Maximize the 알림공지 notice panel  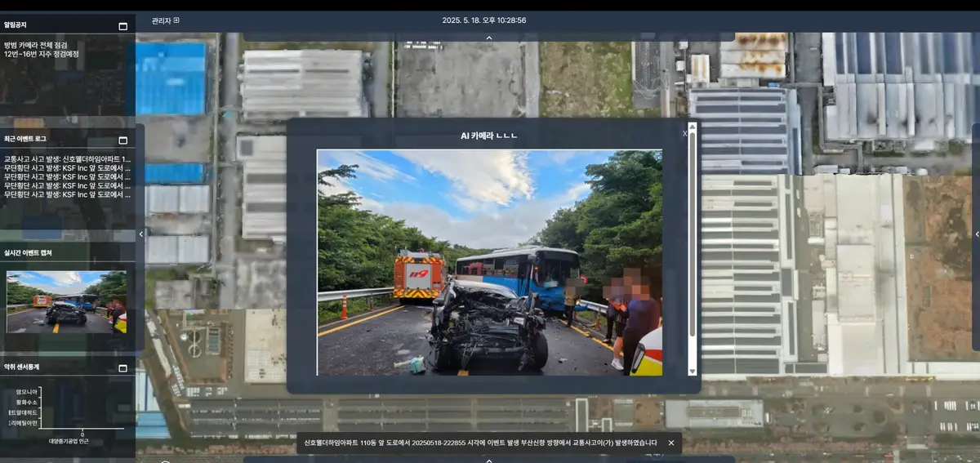click(123, 26)
